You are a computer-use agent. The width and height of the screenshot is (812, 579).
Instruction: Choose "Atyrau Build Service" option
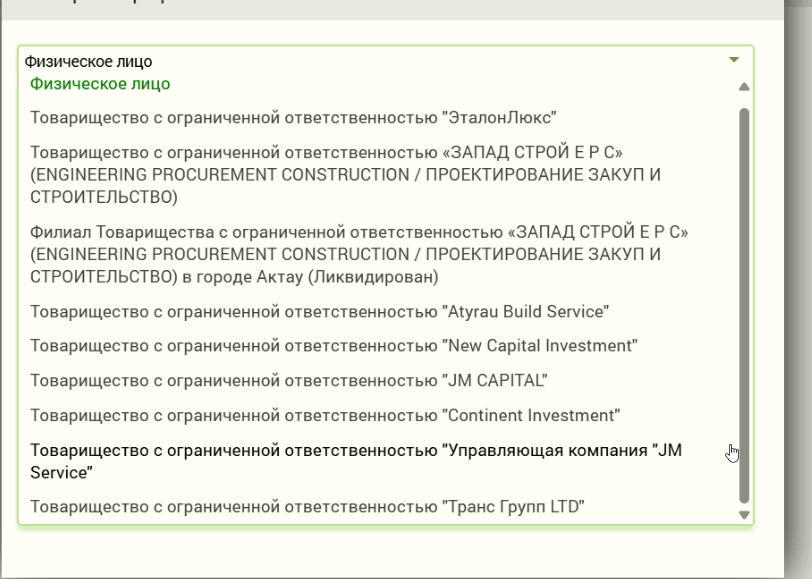tap(320, 312)
